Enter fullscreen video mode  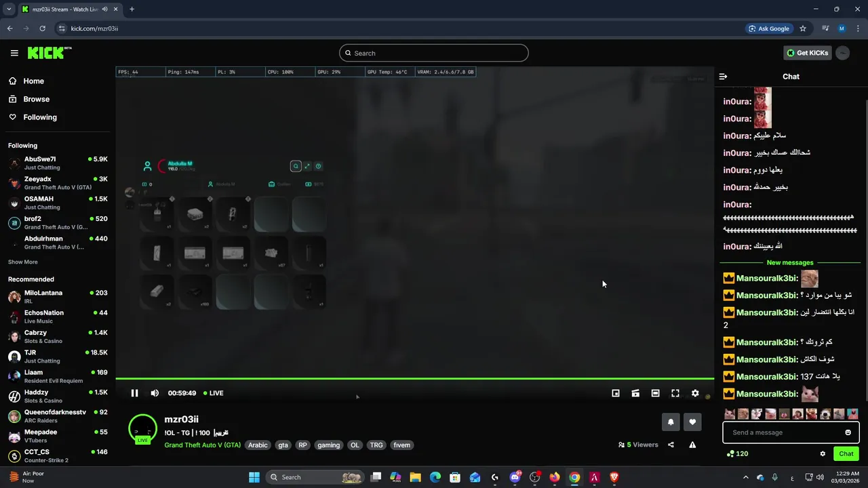click(675, 393)
